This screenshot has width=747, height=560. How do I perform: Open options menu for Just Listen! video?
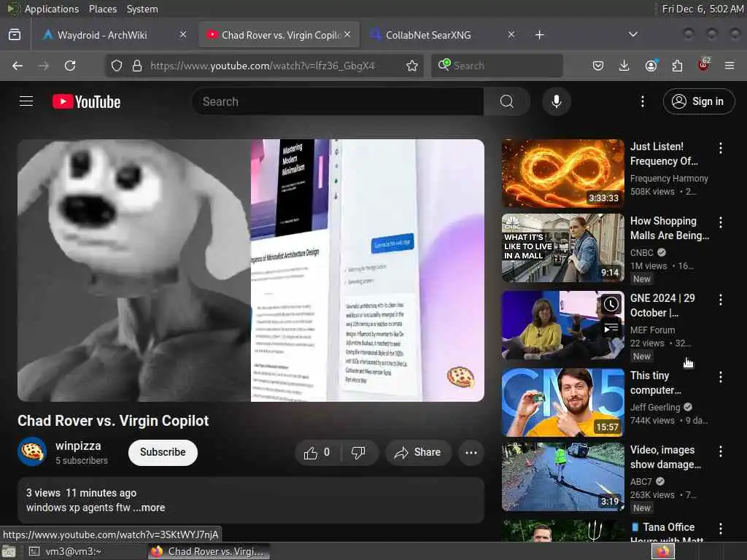coord(720,148)
